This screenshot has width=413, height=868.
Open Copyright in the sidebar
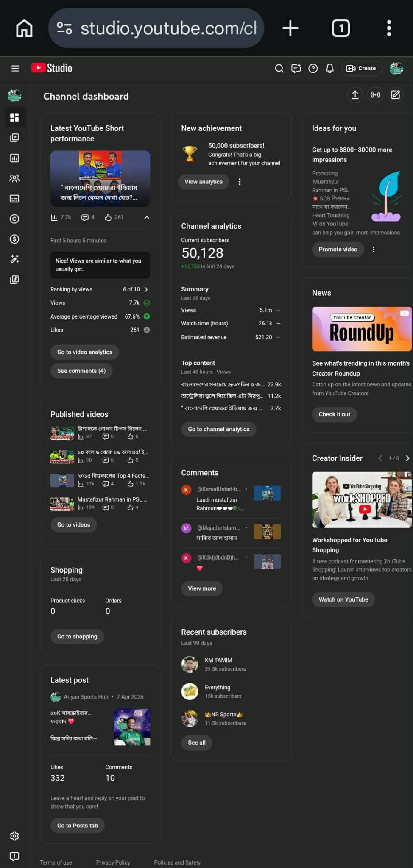(15, 219)
